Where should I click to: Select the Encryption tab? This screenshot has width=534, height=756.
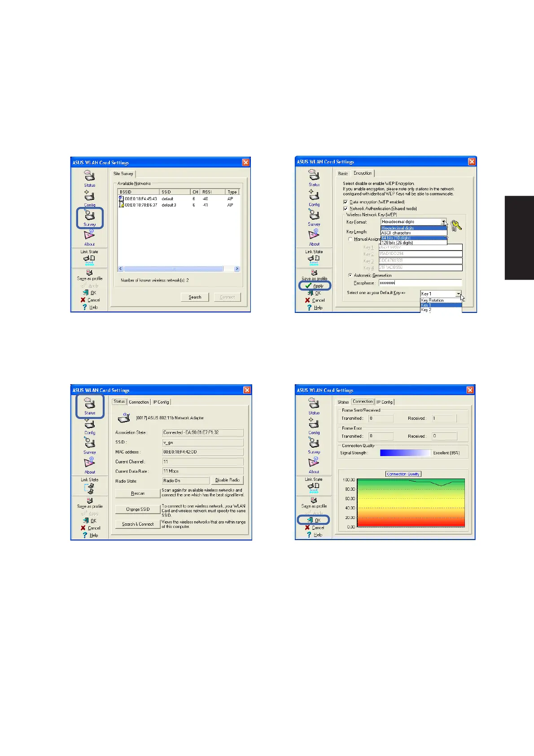363,173
